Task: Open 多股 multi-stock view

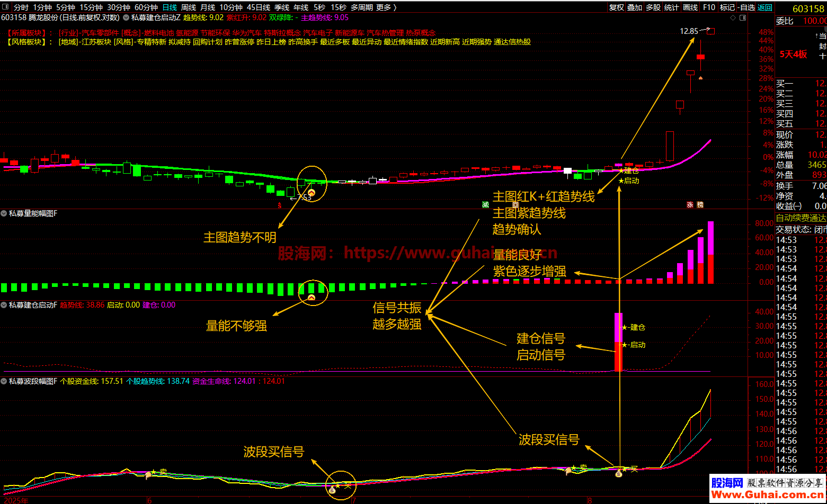Action: pos(653,7)
